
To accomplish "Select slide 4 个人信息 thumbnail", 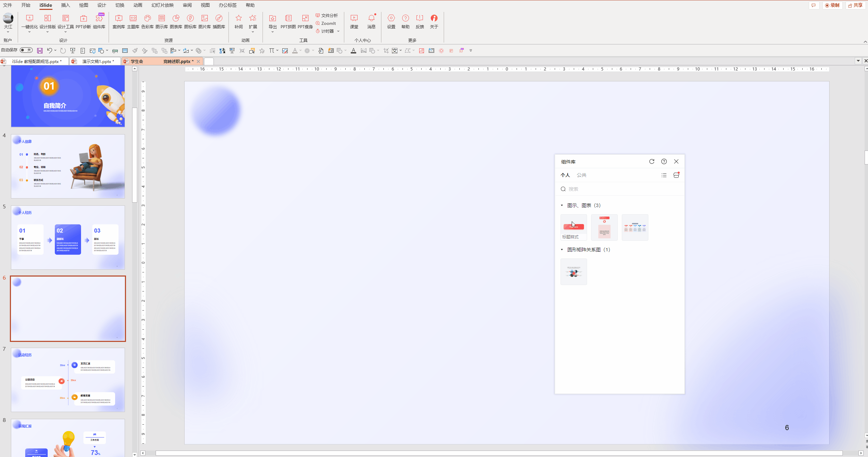I will coord(68,166).
